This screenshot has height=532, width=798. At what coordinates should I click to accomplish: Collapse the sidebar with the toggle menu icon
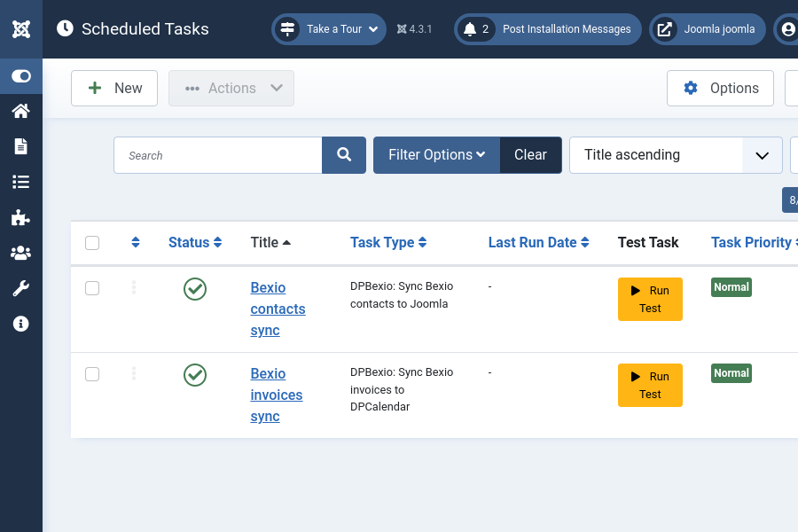tap(21, 75)
